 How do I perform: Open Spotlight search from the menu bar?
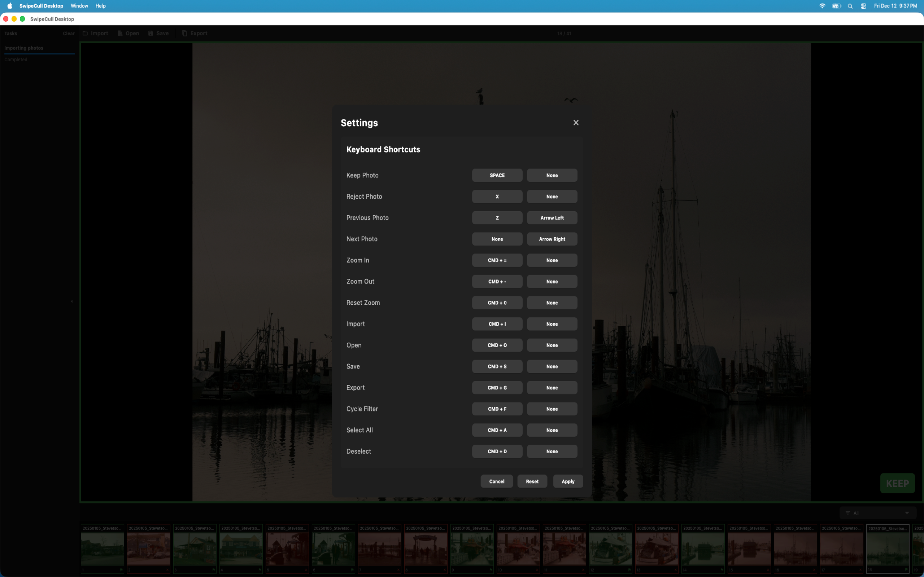coord(850,6)
